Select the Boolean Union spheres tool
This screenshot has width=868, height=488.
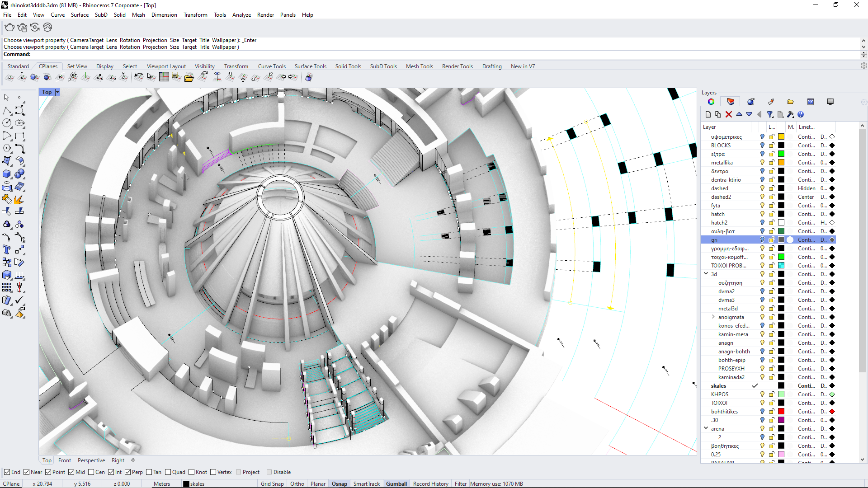[19, 174]
